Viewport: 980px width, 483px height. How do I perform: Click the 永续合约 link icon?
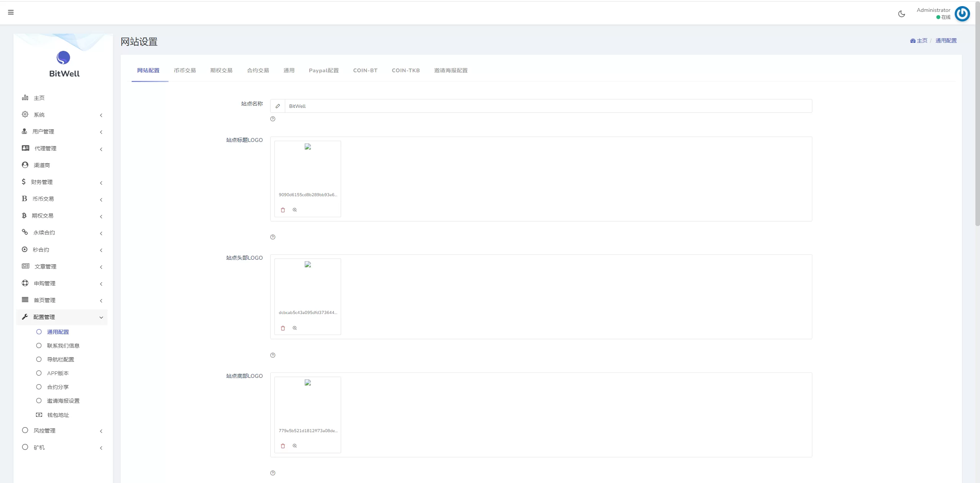(25, 232)
